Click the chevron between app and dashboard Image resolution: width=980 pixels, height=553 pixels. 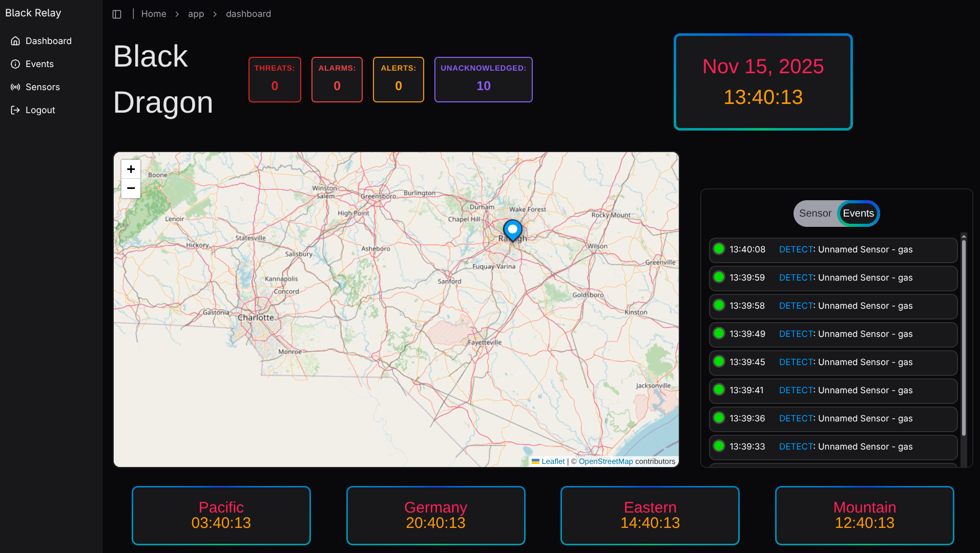pos(215,14)
